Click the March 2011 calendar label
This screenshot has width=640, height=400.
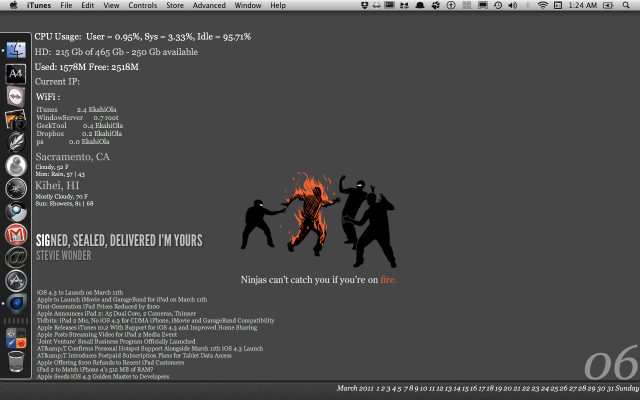pos(355,388)
